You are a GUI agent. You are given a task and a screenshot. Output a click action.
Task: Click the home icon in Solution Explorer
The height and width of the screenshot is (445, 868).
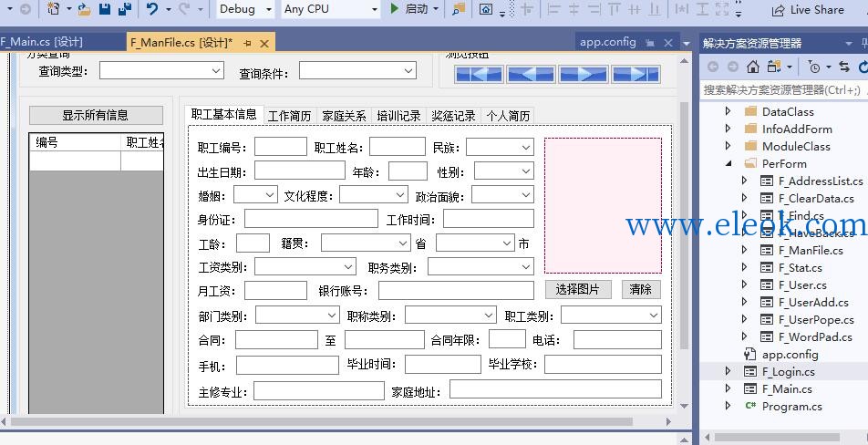click(x=753, y=67)
